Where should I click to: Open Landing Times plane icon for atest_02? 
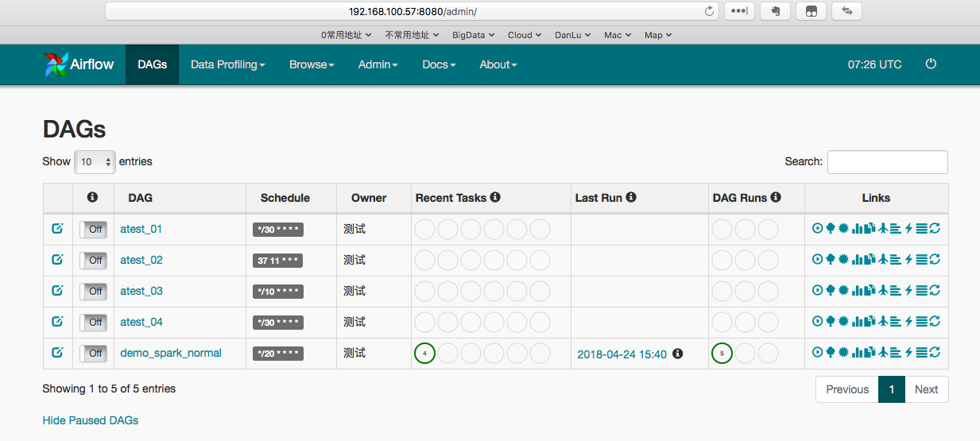(x=883, y=259)
